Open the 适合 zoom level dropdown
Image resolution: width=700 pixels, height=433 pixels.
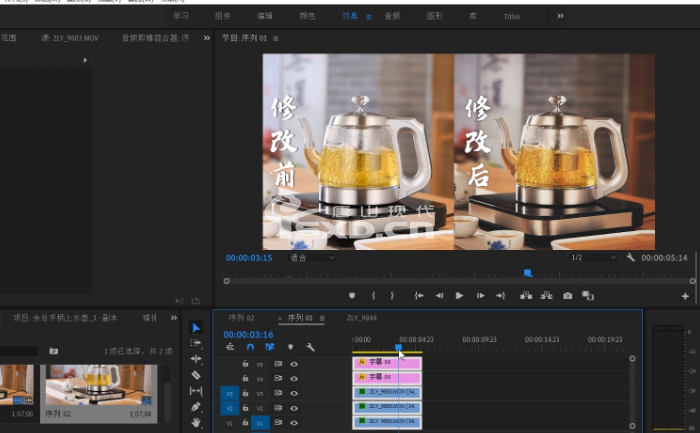(x=312, y=258)
